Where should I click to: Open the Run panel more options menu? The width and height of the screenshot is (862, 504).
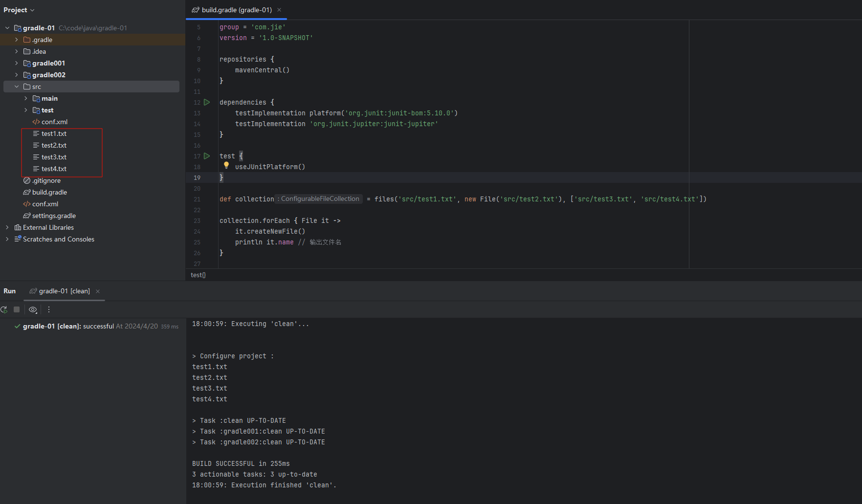pyautogui.click(x=49, y=309)
